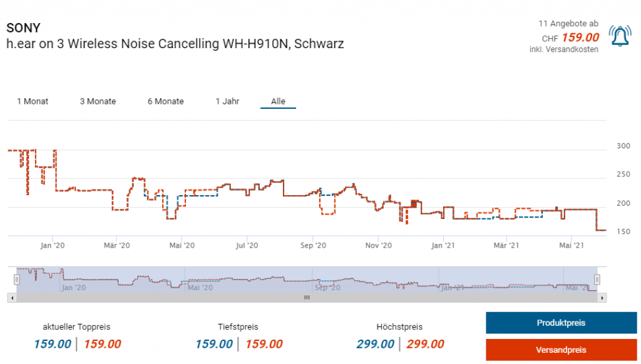This screenshot has width=641, height=364.
Task: Grab the right navigator range handle
Action: (x=597, y=280)
